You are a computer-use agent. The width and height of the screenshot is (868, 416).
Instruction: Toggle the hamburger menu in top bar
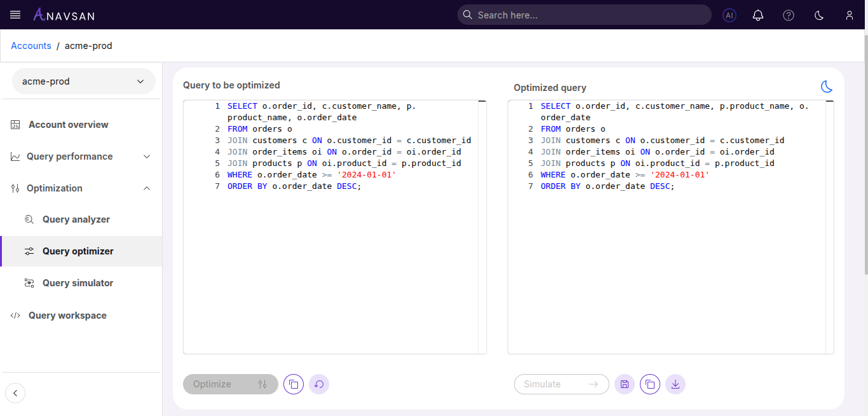pos(15,15)
